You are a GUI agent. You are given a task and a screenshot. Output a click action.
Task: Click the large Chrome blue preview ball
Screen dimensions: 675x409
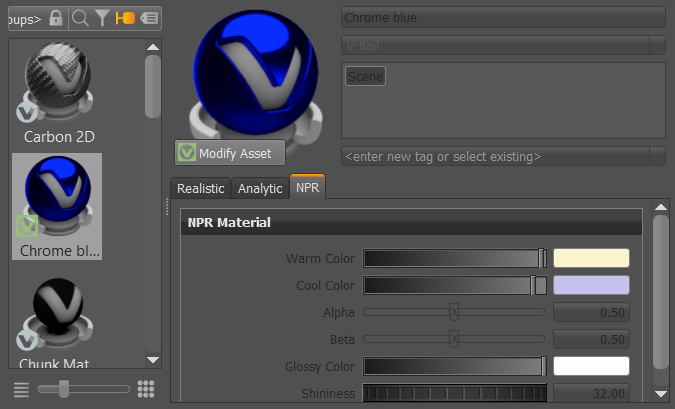point(256,73)
